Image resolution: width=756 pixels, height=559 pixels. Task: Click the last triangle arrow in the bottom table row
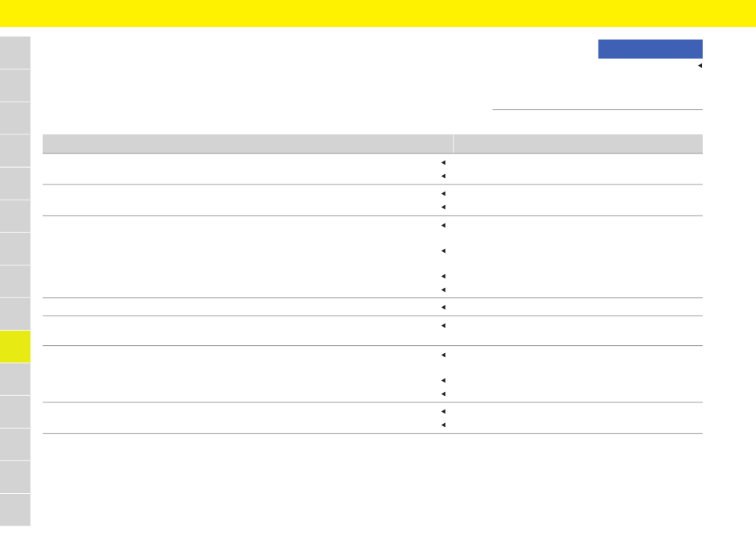(443, 425)
